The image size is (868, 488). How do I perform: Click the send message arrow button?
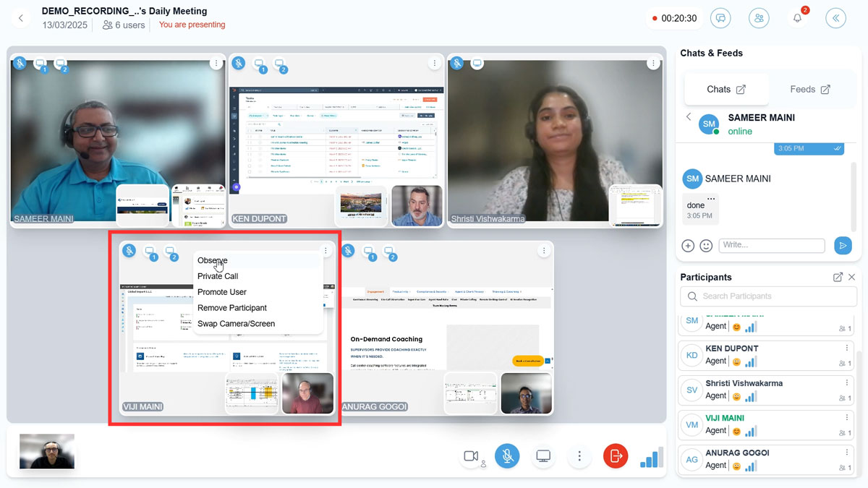pos(843,246)
